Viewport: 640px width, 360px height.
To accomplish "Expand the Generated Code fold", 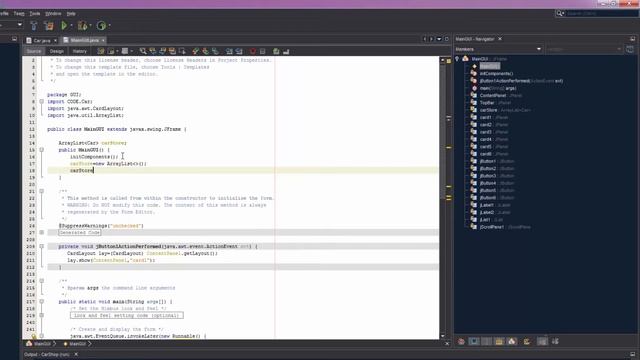I will pos(42,233).
